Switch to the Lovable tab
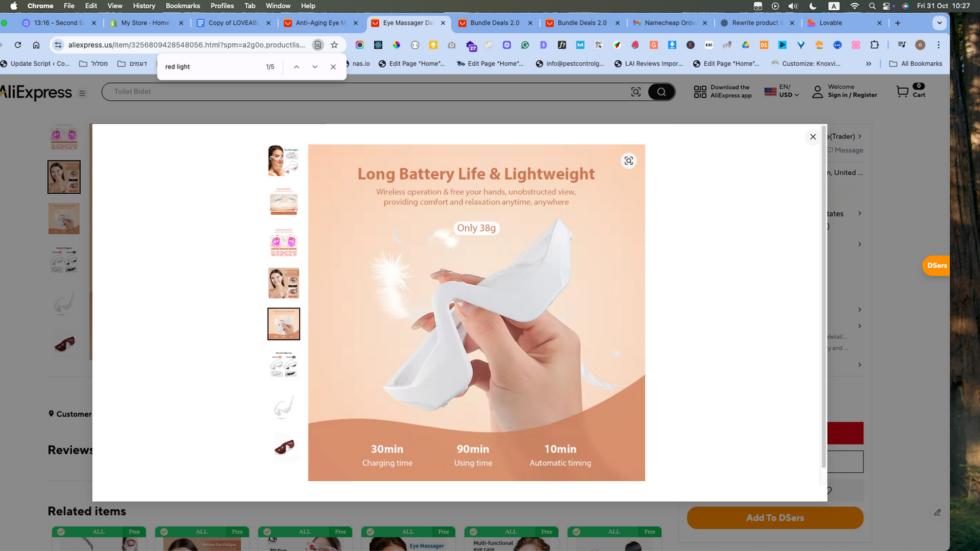 [x=843, y=22]
